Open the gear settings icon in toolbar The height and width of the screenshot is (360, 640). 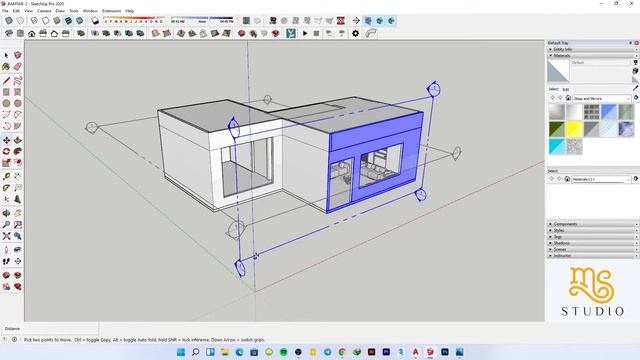coord(356,33)
